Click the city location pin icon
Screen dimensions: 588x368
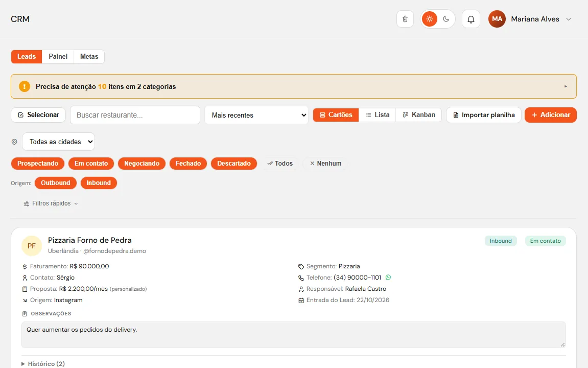pyautogui.click(x=14, y=142)
